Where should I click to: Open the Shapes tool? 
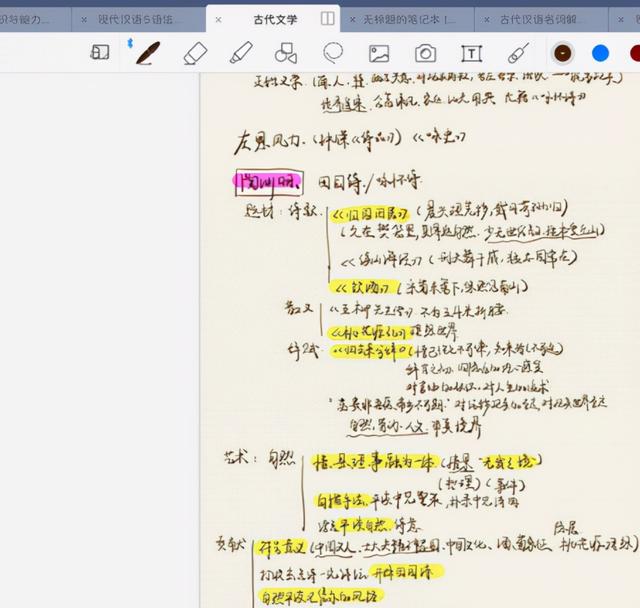tap(286, 53)
